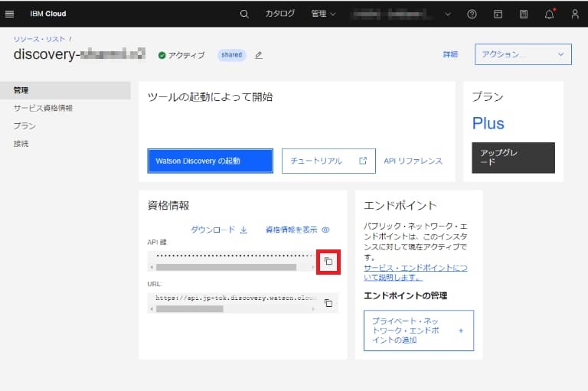Open the API リファレンス link
588x391 pixels.
(413, 161)
